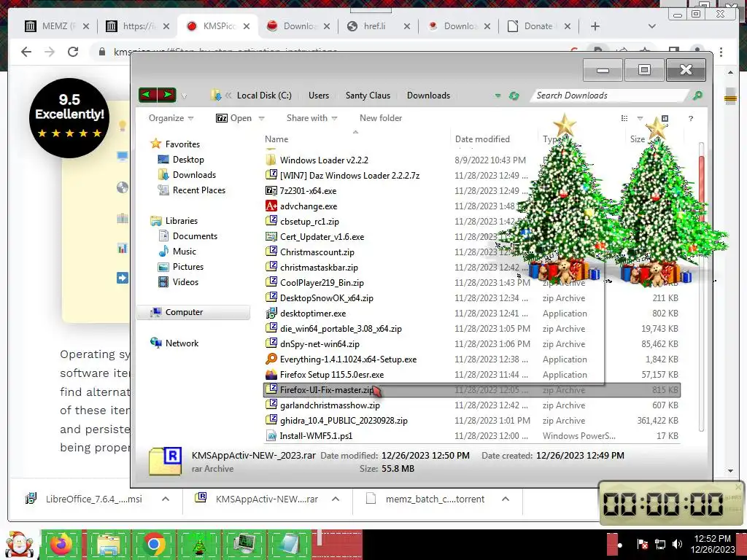Select Music library
747x560 pixels.
pos(177,252)
